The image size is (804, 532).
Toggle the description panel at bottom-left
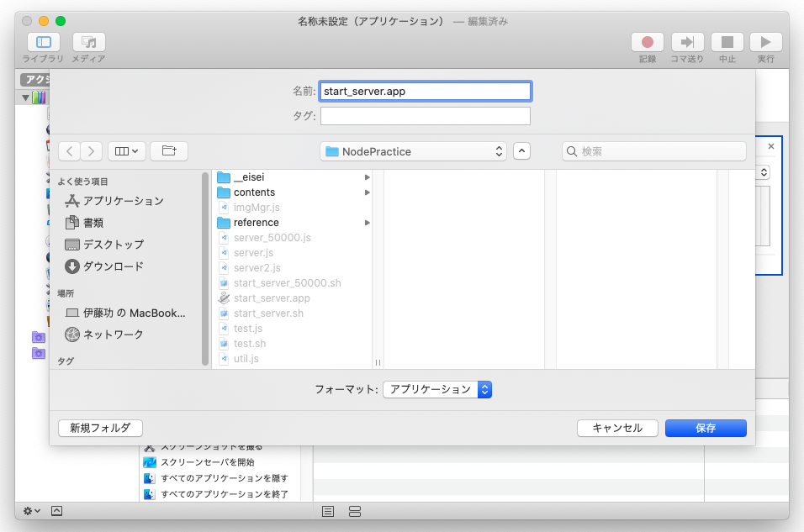tap(57, 511)
